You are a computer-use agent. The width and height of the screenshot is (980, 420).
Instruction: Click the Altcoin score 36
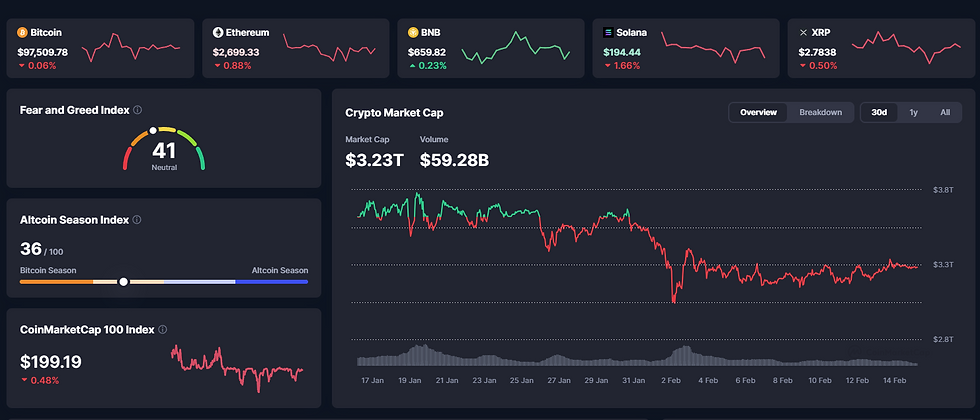pyautogui.click(x=31, y=249)
